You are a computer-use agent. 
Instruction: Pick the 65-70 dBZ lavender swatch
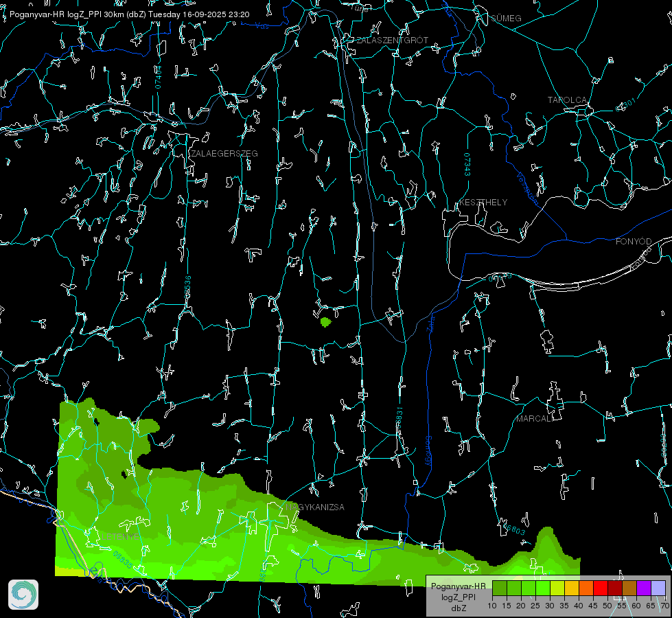pos(658,588)
